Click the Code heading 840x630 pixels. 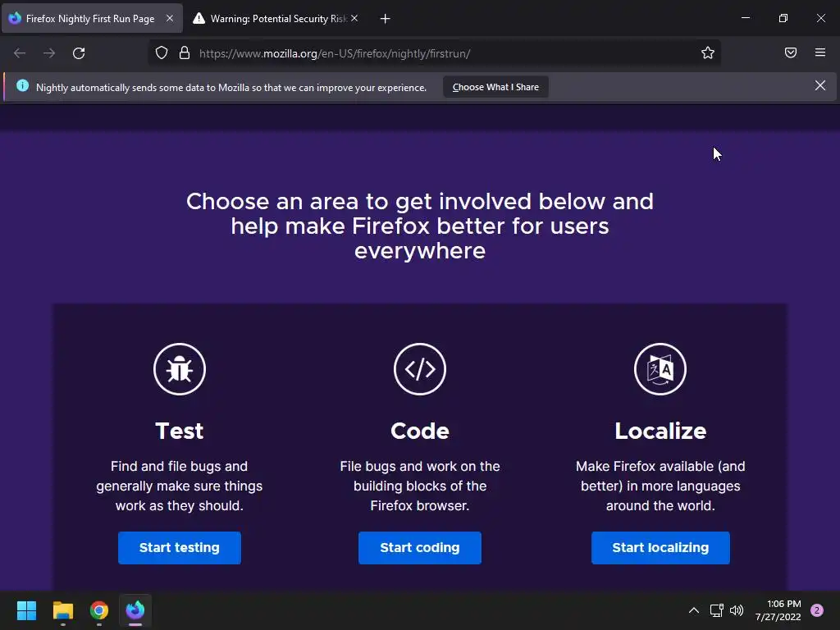pyautogui.click(x=420, y=431)
